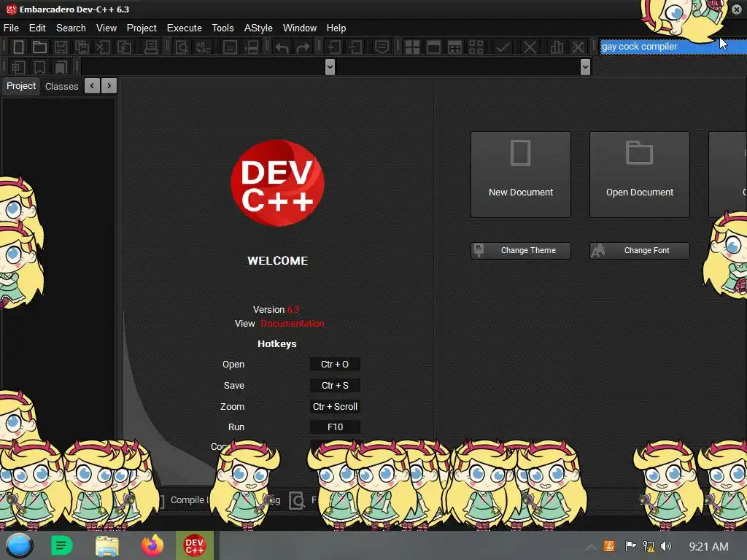Click the Insert snippet icon on second toolbar row

[x=18, y=67]
